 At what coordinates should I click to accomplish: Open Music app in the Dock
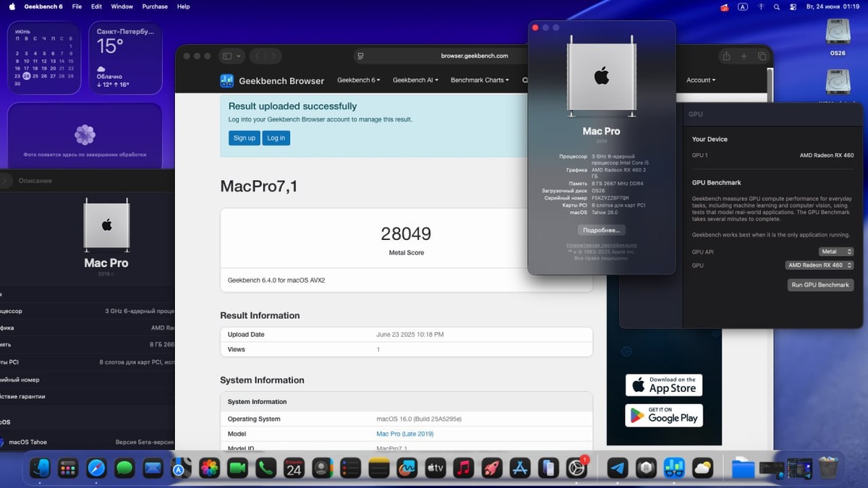pyautogui.click(x=464, y=468)
